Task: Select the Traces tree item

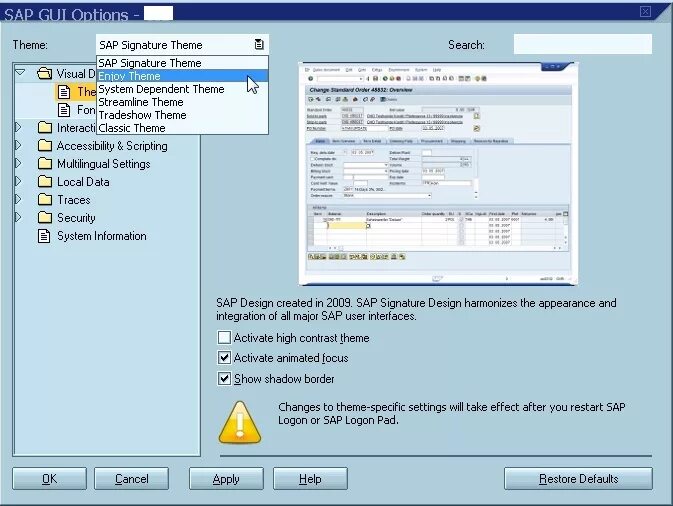Action: (x=74, y=200)
